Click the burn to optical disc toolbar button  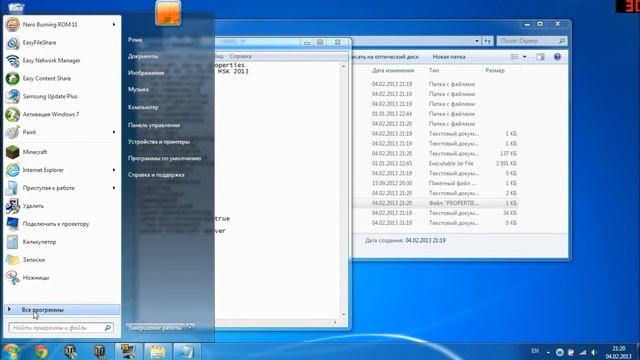(x=386, y=57)
